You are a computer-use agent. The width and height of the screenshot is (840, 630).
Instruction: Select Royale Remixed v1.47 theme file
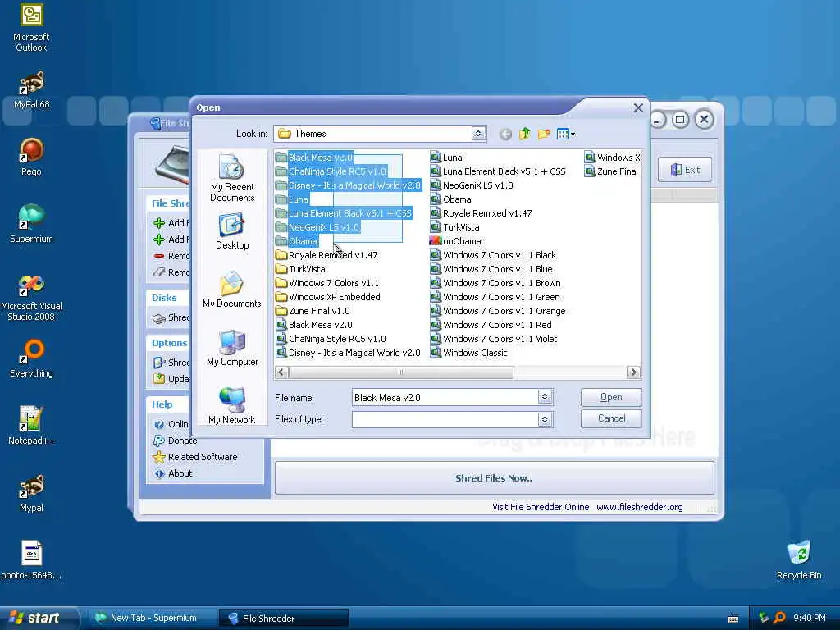point(481,213)
